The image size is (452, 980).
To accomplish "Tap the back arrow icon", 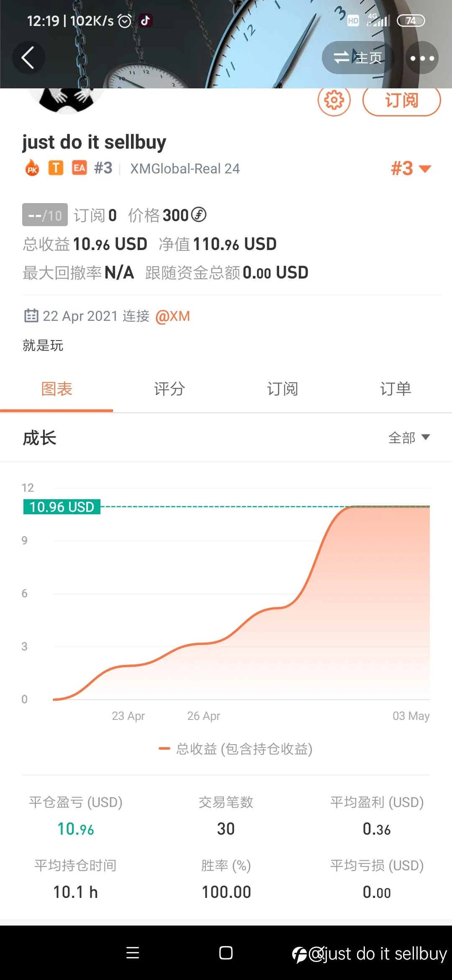I will pyautogui.click(x=28, y=58).
